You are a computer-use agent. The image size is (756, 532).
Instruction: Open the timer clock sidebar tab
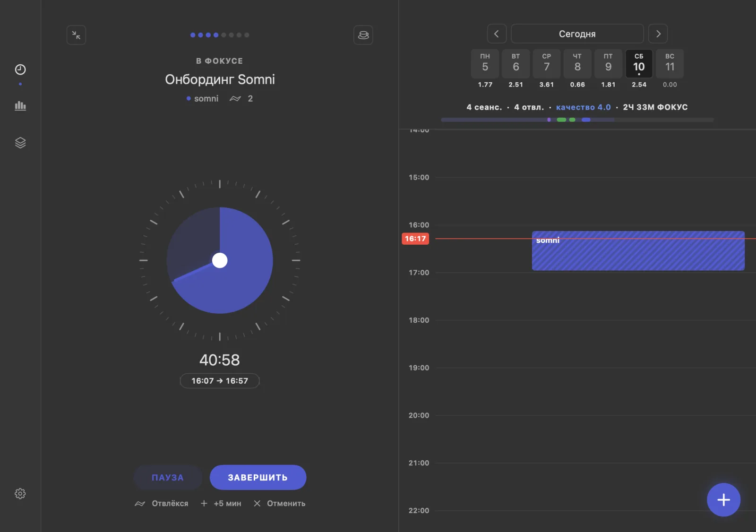point(20,69)
